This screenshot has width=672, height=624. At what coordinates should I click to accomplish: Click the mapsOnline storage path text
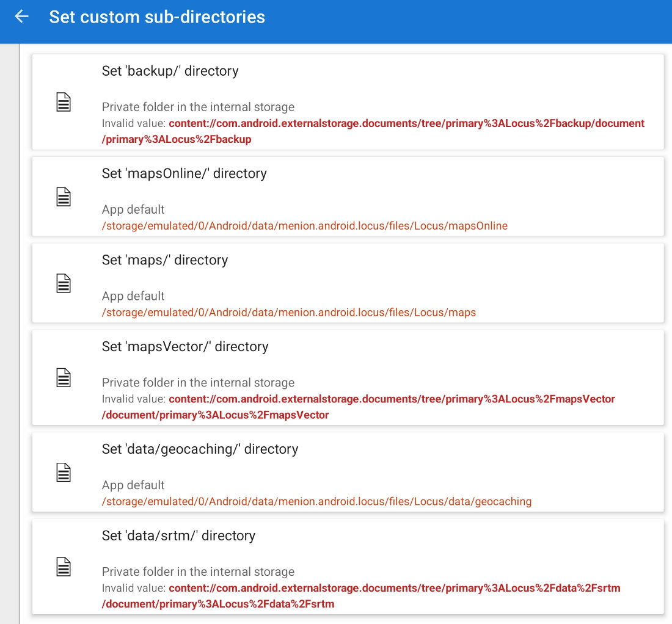coord(304,226)
